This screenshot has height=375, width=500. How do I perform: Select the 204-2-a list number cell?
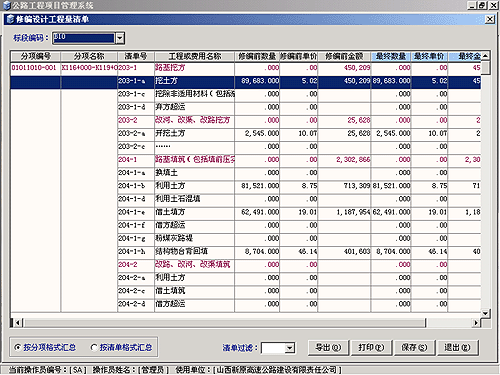point(136,278)
